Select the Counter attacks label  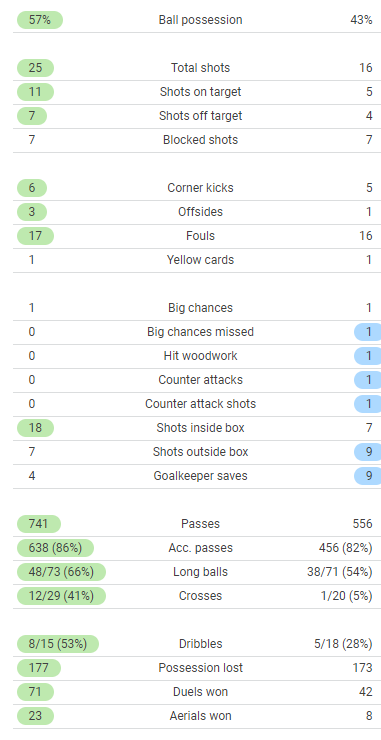point(200,380)
